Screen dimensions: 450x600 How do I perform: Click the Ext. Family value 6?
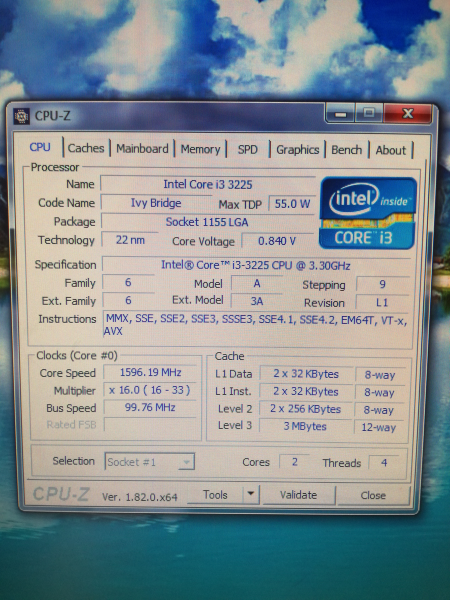[x=128, y=300]
